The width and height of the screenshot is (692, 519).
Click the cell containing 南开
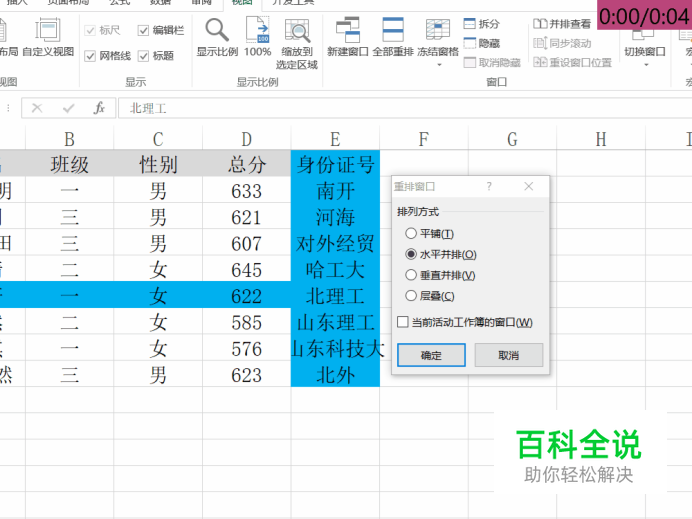[x=335, y=190]
